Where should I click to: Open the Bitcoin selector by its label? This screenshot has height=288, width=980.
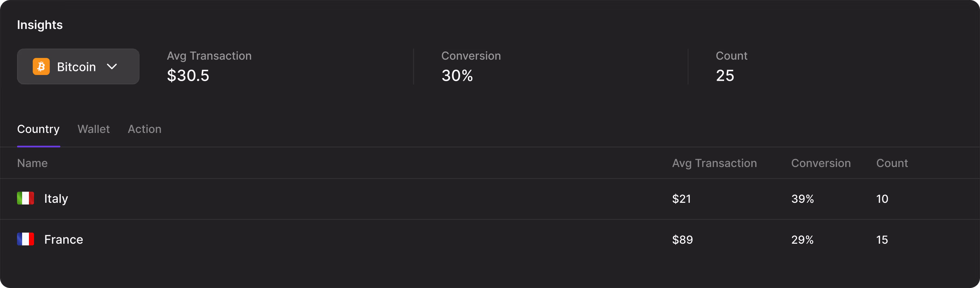click(77, 67)
